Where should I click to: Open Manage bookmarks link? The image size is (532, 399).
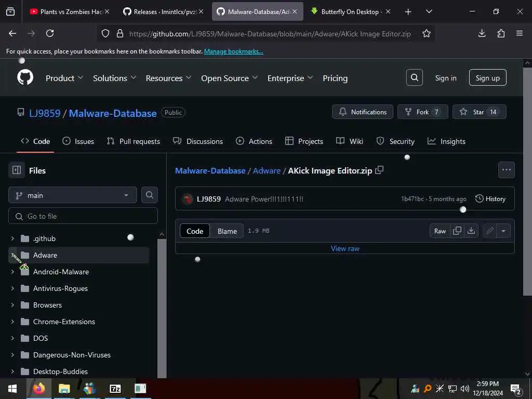233,51
